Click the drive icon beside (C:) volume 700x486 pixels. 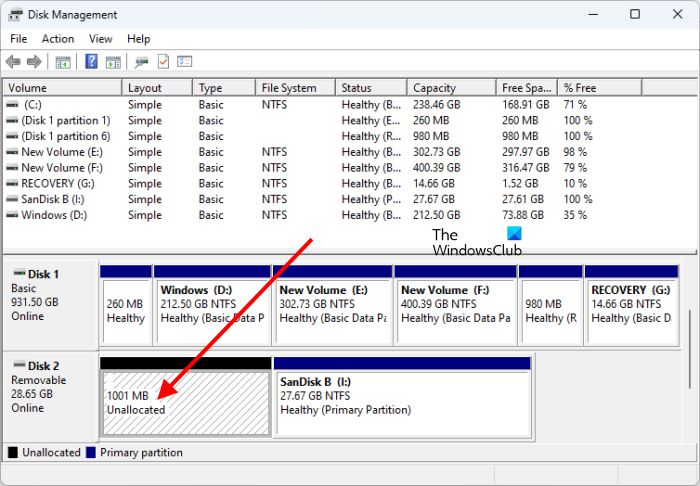tap(12, 104)
